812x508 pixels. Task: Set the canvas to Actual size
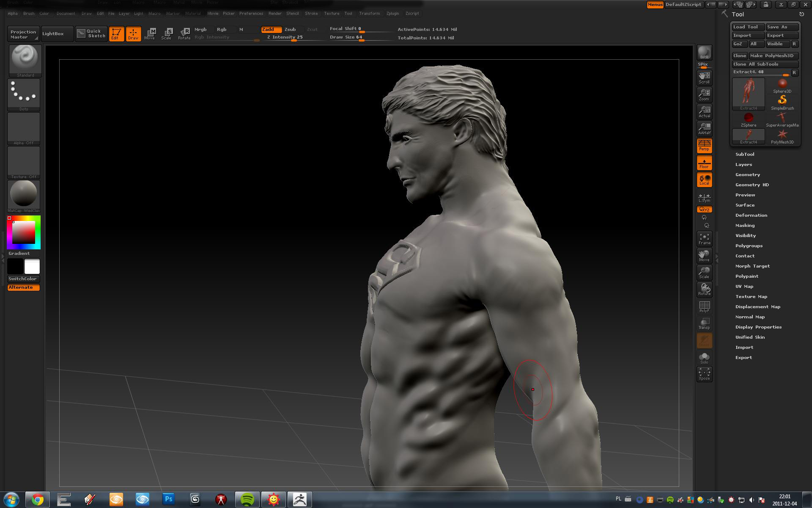tap(704, 112)
